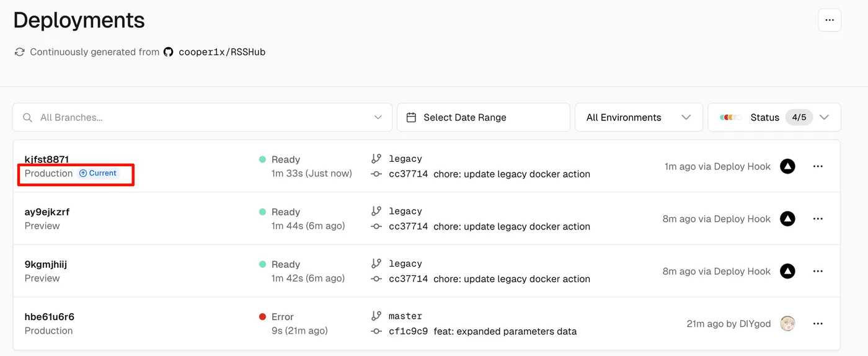Screen dimensions: 868x356
Task: Open commit cc37714 on the ay9ejkzrf row
Action: [408, 226]
